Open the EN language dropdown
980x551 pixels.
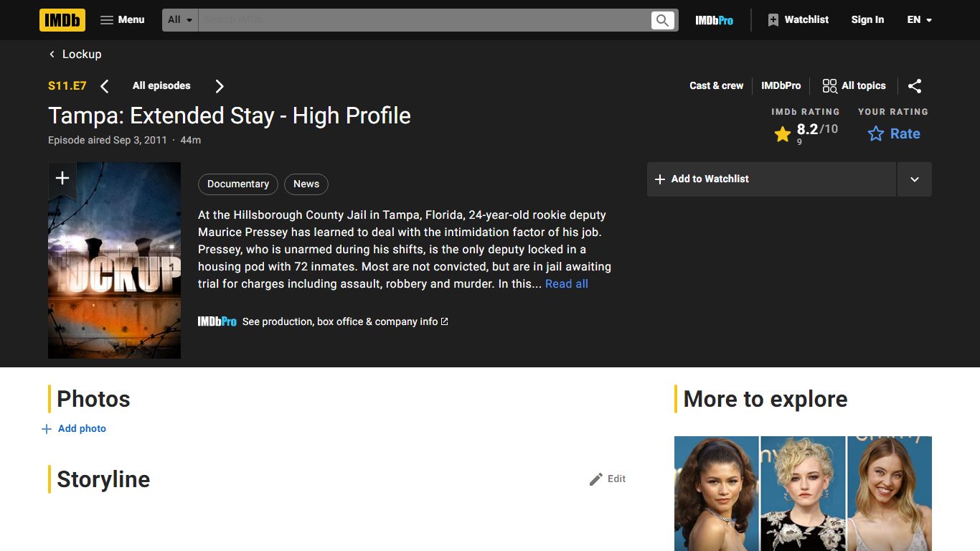(919, 20)
